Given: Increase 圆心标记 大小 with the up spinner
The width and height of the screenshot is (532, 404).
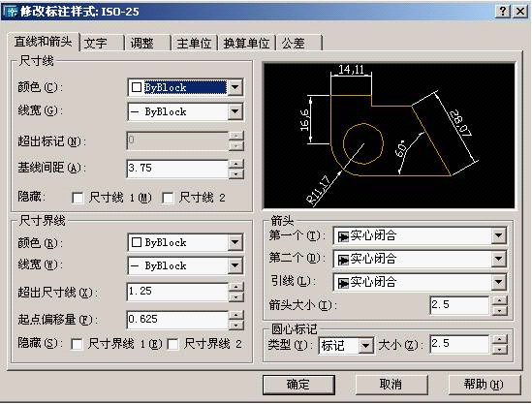Looking at the screenshot, I should pos(499,339).
